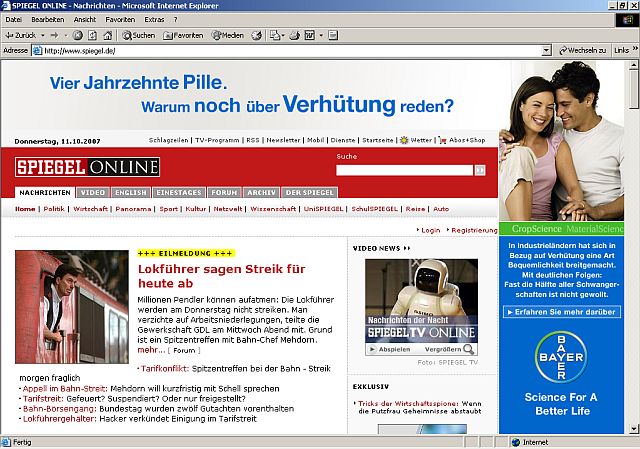Click into the Suche search field
640x449 pixels.
click(404, 170)
